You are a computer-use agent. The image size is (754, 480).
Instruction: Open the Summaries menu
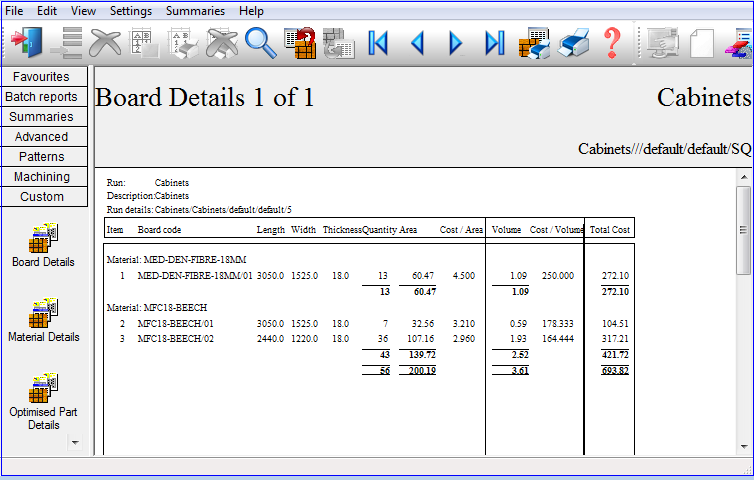click(195, 11)
